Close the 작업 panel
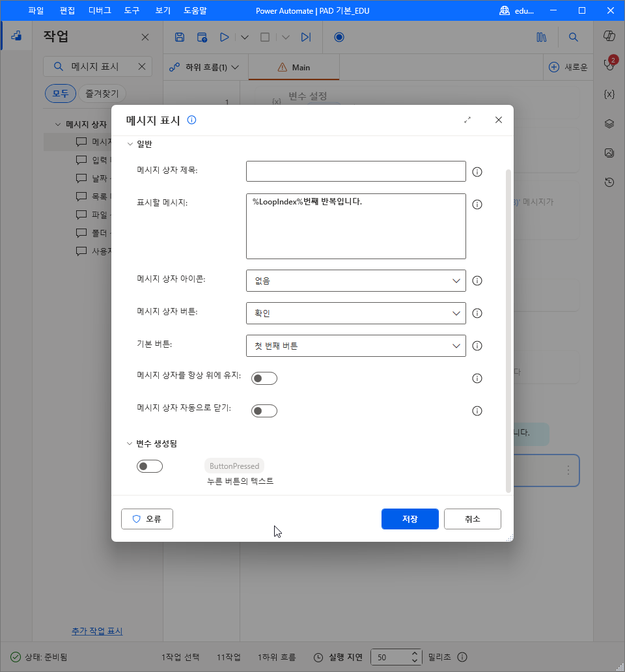Viewport: 625px width, 672px height. click(145, 37)
